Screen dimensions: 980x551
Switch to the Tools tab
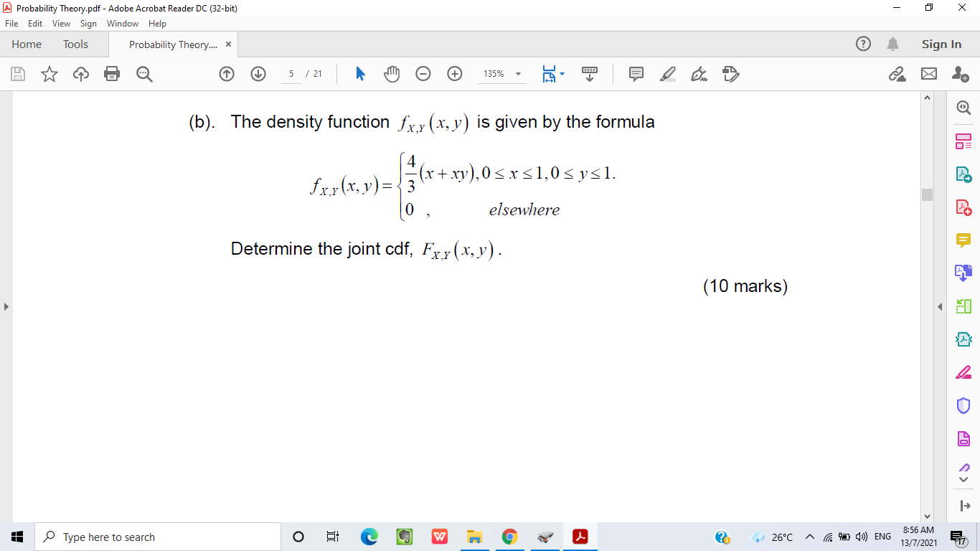pyautogui.click(x=75, y=44)
